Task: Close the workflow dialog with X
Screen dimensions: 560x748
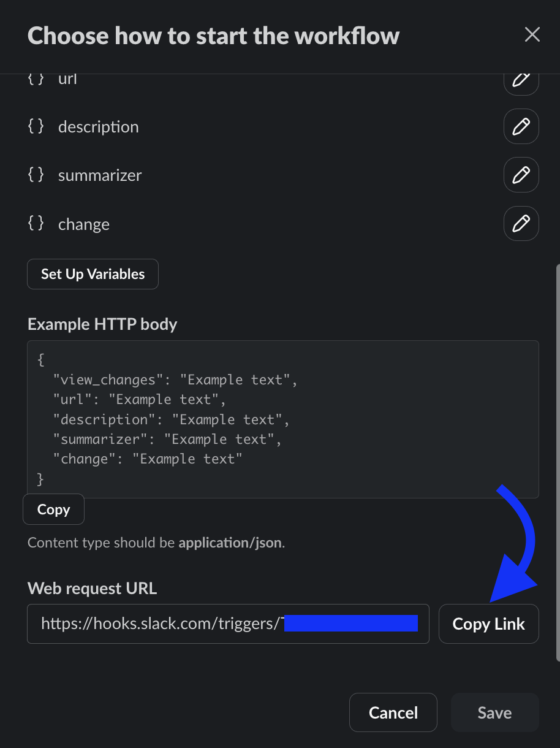Action: pyautogui.click(x=532, y=35)
